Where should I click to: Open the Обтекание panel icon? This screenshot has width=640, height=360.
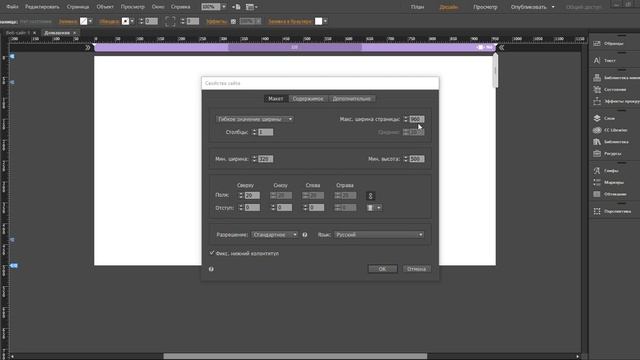597,194
